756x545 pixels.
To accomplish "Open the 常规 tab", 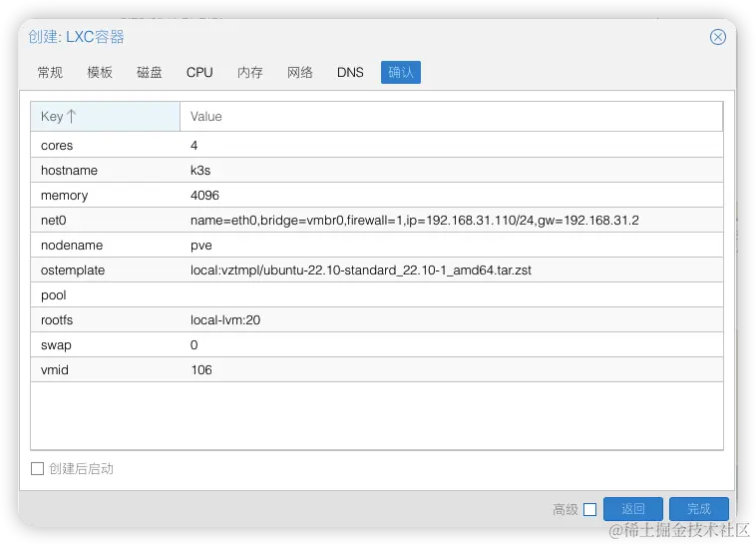I will tap(50, 73).
